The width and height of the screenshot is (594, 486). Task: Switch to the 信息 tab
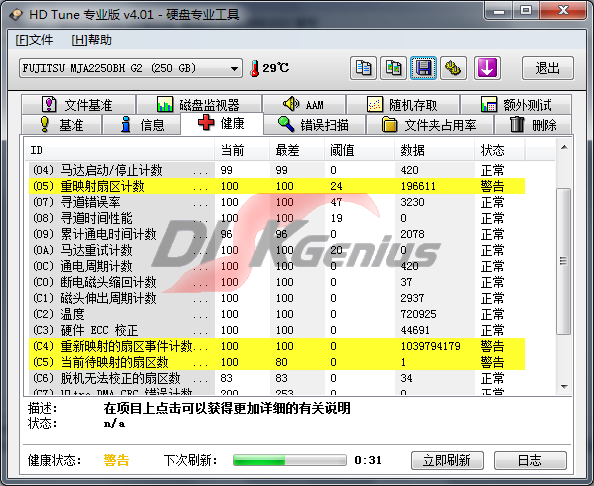(141, 124)
